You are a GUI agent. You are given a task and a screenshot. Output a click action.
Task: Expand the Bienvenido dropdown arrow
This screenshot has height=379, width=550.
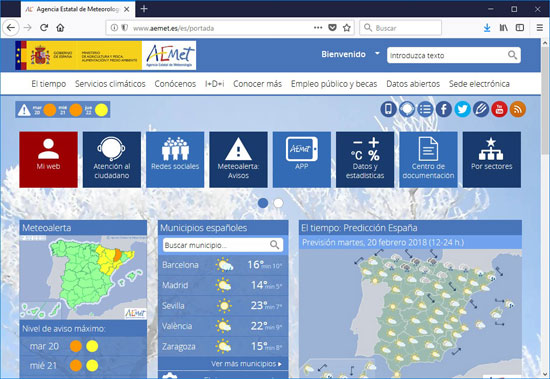point(377,54)
